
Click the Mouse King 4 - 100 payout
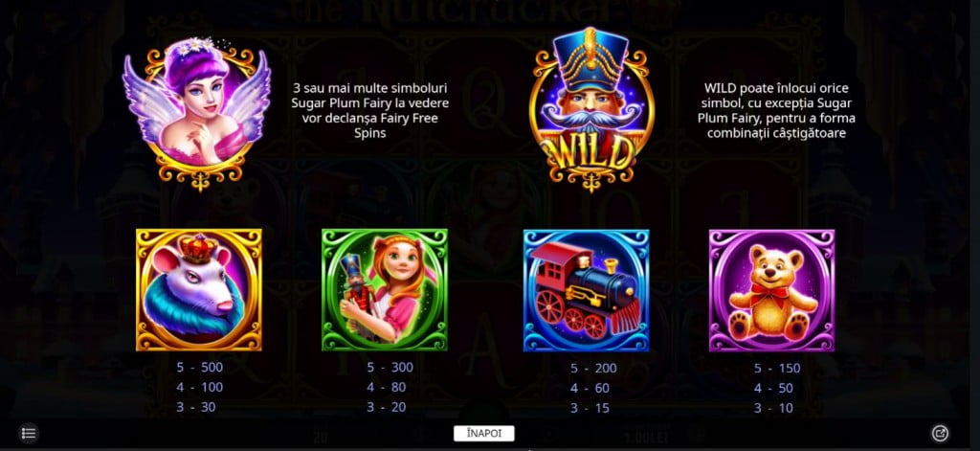199,387
